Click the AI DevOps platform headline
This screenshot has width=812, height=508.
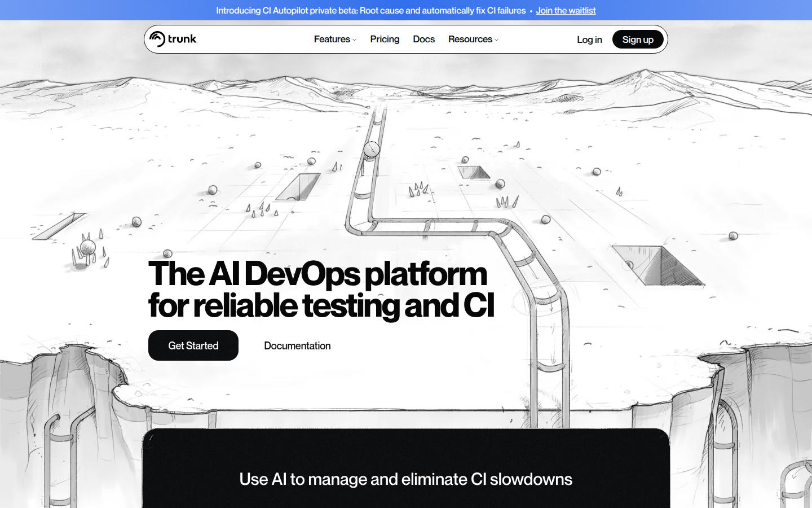tap(321, 290)
